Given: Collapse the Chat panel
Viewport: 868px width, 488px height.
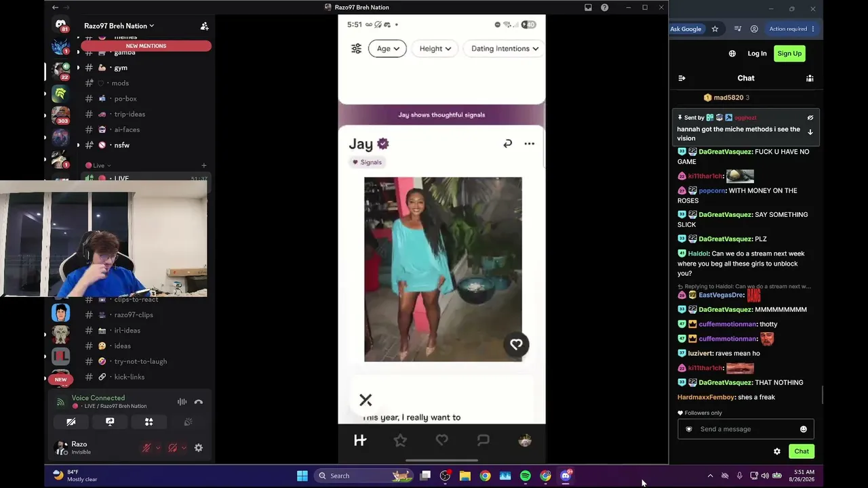Looking at the screenshot, I should (x=682, y=78).
